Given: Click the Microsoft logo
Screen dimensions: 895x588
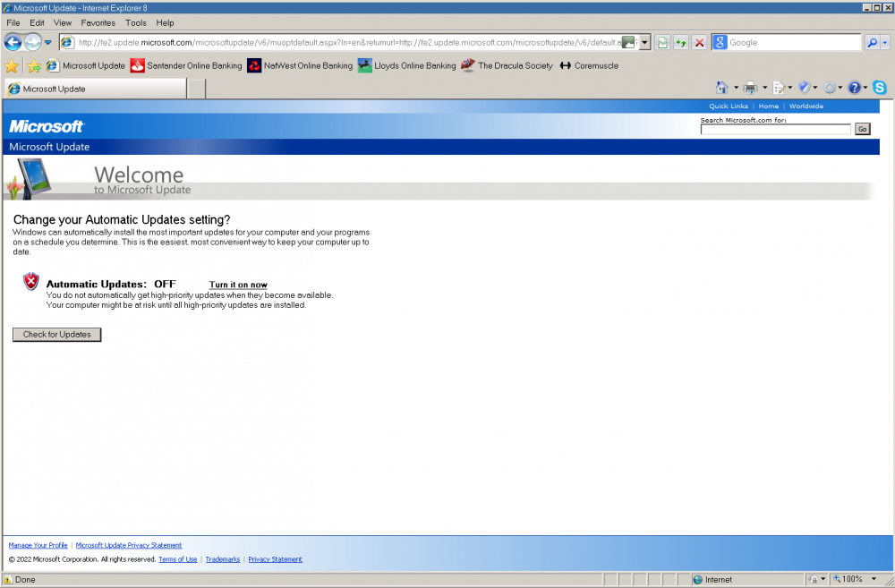Looking at the screenshot, I should click(47, 126).
